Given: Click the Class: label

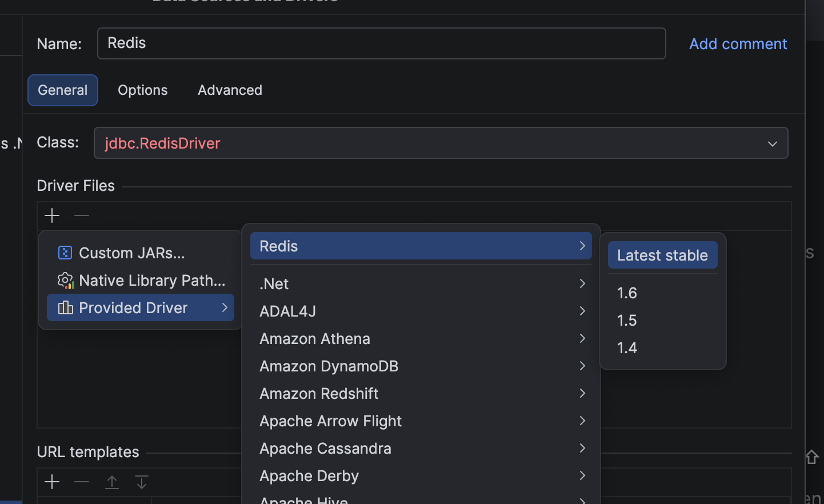Looking at the screenshot, I should click(x=58, y=142).
